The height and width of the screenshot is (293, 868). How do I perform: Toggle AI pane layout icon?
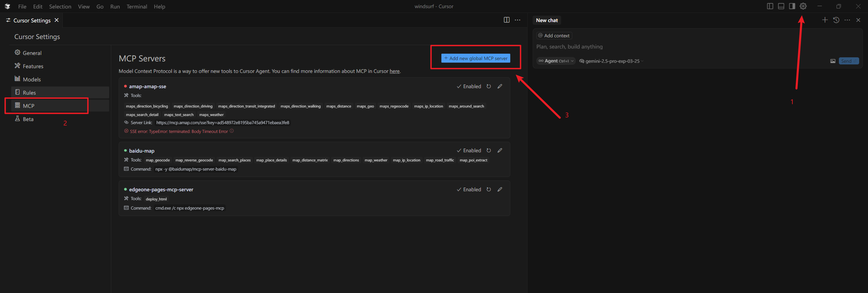pyautogui.click(x=792, y=6)
